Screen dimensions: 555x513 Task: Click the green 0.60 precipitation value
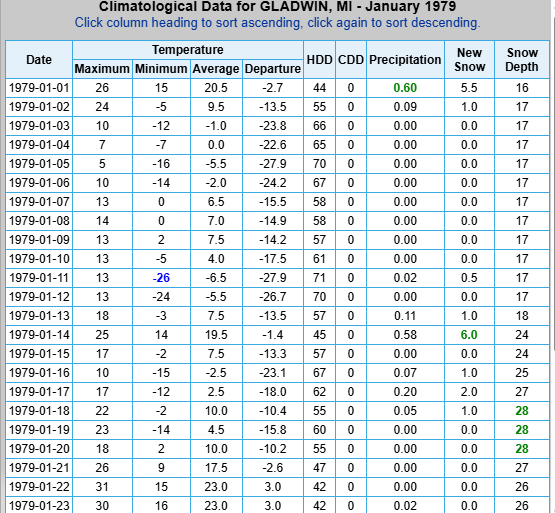tap(405, 88)
